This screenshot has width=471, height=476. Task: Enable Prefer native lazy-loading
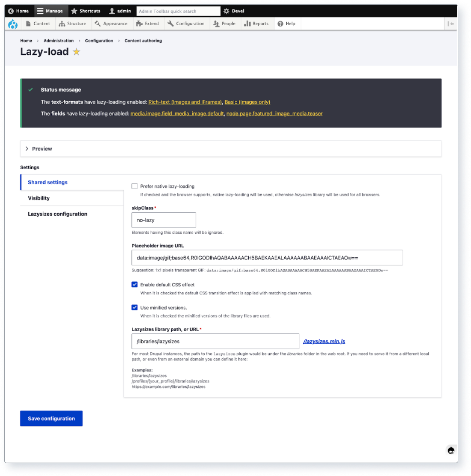click(x=134, y=186)
